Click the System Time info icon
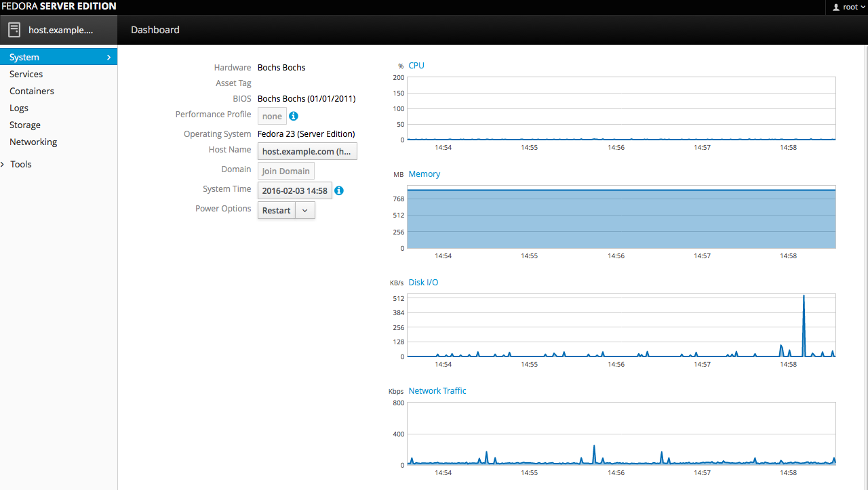This screenshot has width=868, height=490. pos(339,190)
